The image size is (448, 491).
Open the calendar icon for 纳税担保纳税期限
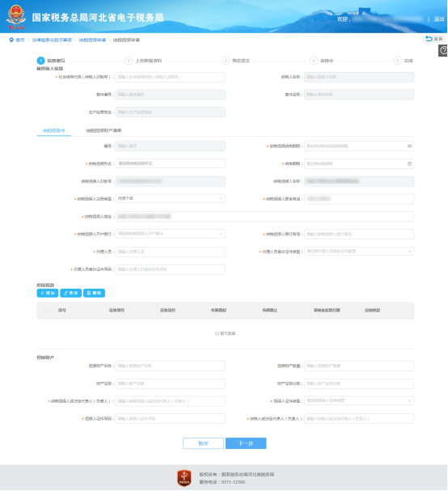pos(409,146)
